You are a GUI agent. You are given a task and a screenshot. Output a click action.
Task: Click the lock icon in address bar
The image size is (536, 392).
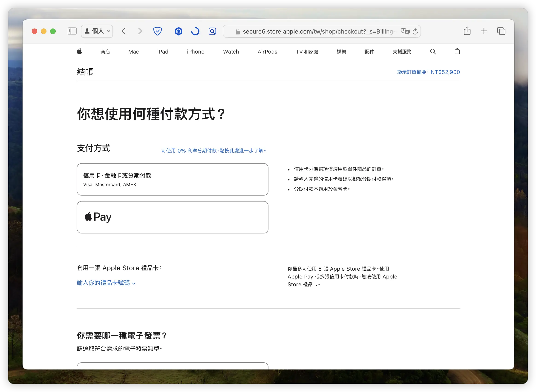tap(238, 31)
